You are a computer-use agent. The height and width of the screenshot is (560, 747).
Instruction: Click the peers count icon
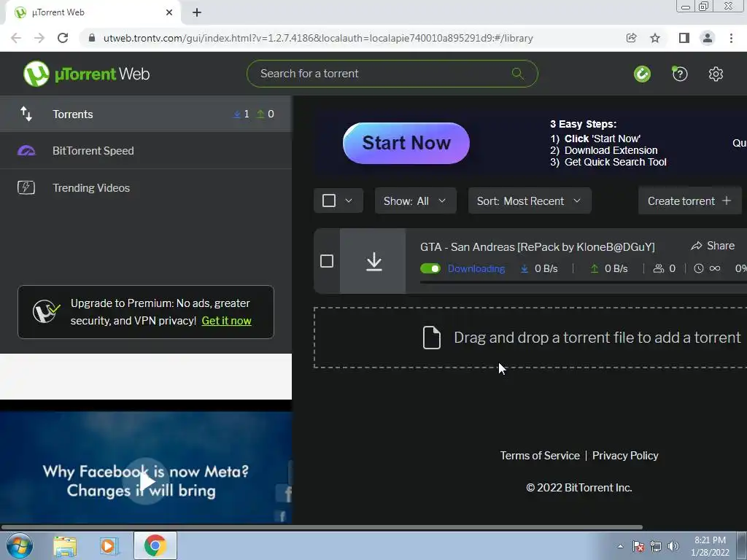659,268
